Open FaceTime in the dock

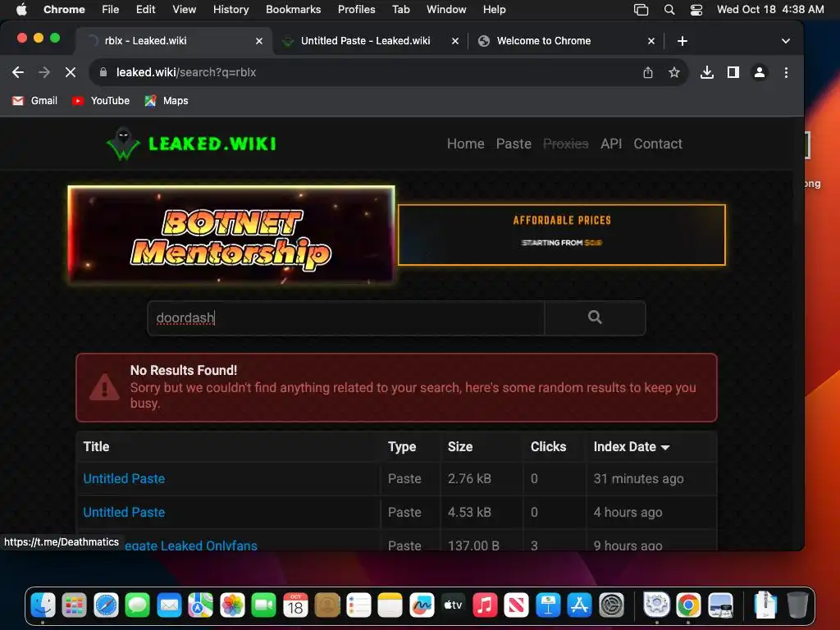(263, 605)
